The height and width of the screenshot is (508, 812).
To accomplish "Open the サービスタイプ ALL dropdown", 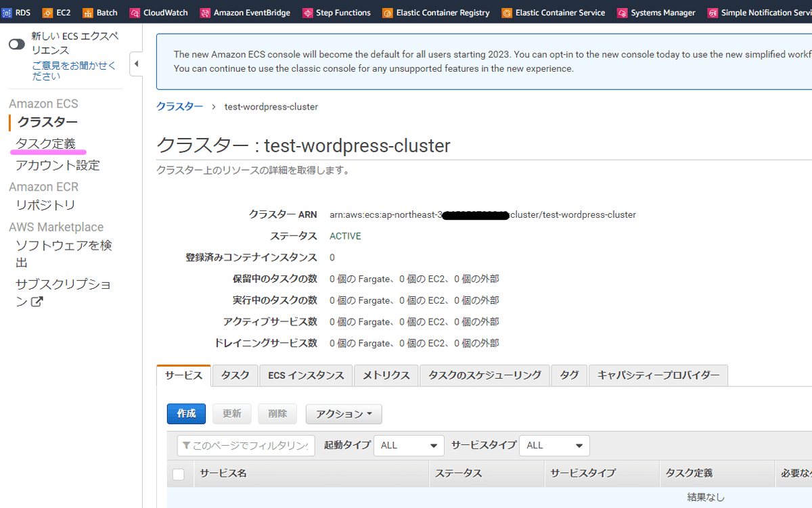I will pyautogui.click(x=554, y=445).
